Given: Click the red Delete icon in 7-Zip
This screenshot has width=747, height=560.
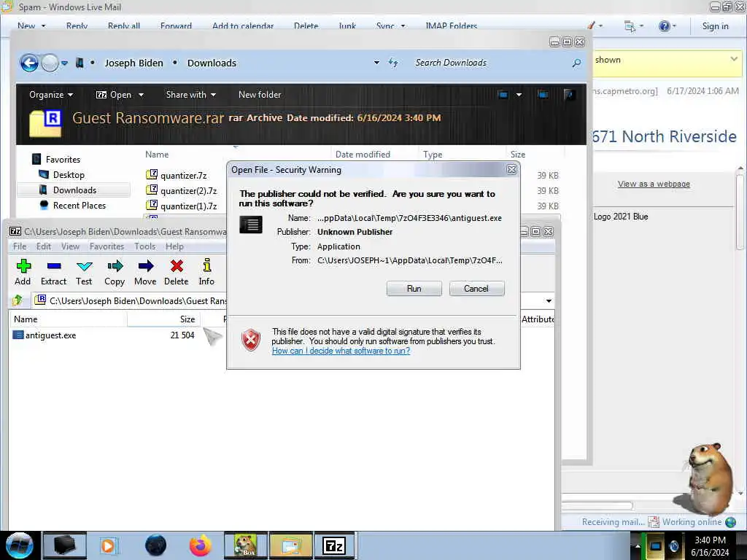Looking at the screenshot, I should pyautogui.click(x=177, y=265).
